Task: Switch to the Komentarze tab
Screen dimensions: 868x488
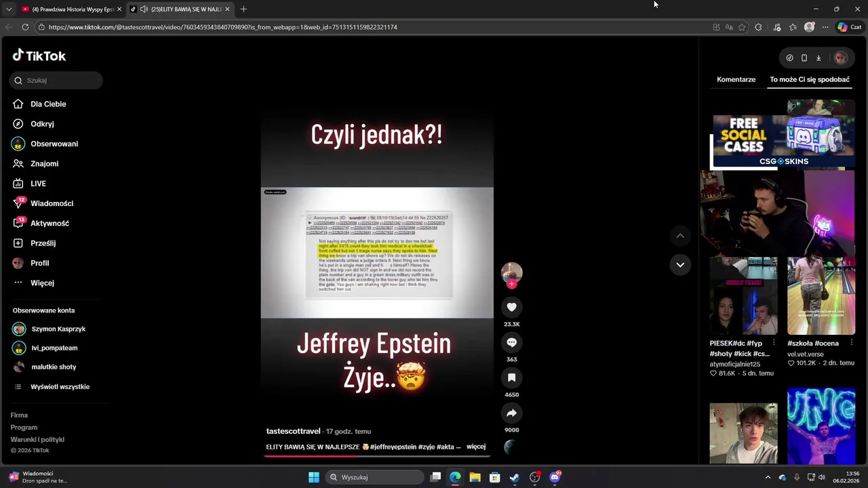Action: 736,79
